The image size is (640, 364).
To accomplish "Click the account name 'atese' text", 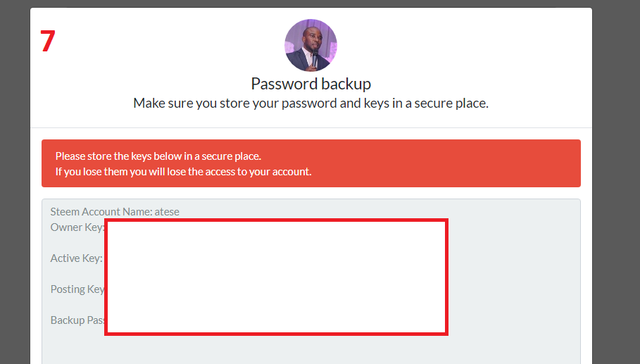I will tap(167, 211).
